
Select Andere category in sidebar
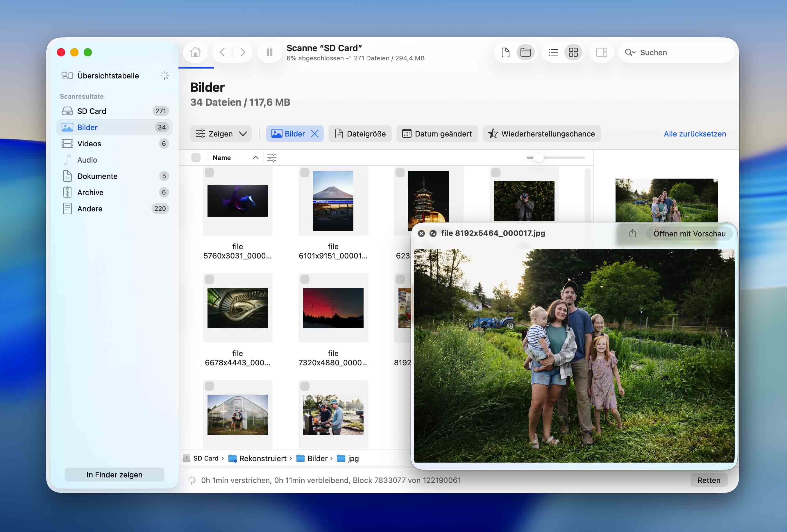point(115,209)
